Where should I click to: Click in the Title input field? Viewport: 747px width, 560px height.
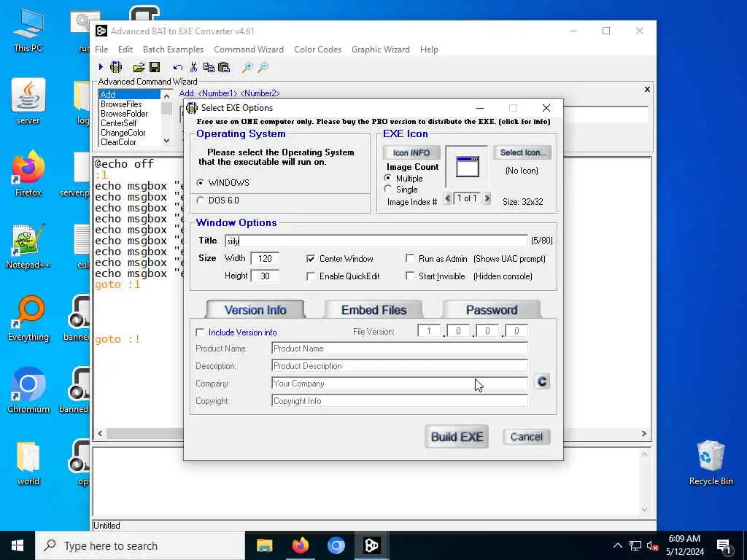point(376,241)
